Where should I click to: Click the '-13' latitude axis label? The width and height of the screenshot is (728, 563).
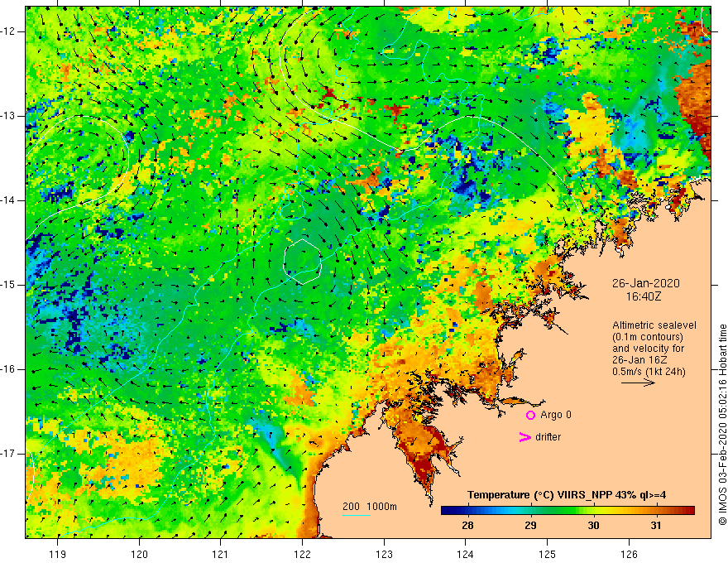(x=9, y=116)
